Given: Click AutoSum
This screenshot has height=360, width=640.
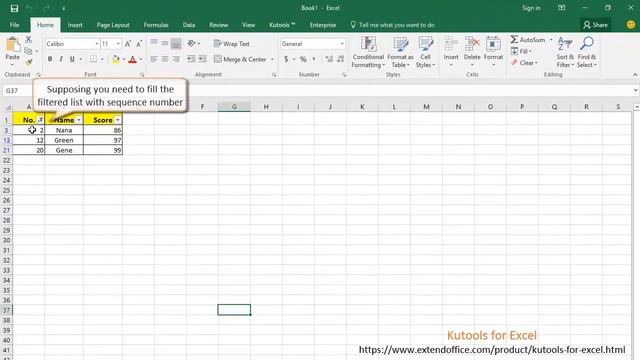Looking at the screenshot, I should (528, 40).
